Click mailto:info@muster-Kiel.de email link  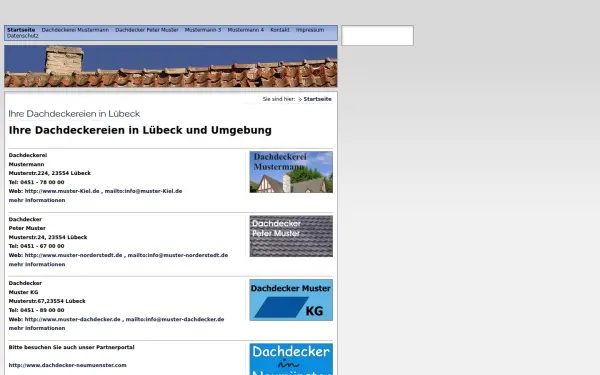click(143, 191)
